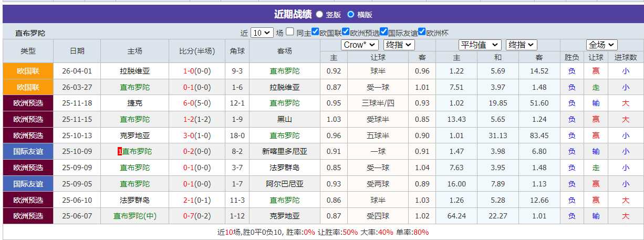Screen dimensions: 644x240
Task: Click the draw odds value 31.13
Action: (x=497, y=135)
